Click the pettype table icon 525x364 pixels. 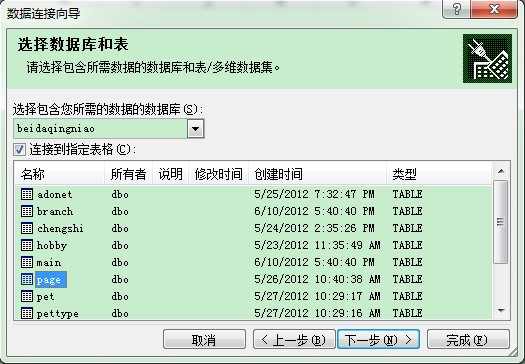(x=27, y=313)
